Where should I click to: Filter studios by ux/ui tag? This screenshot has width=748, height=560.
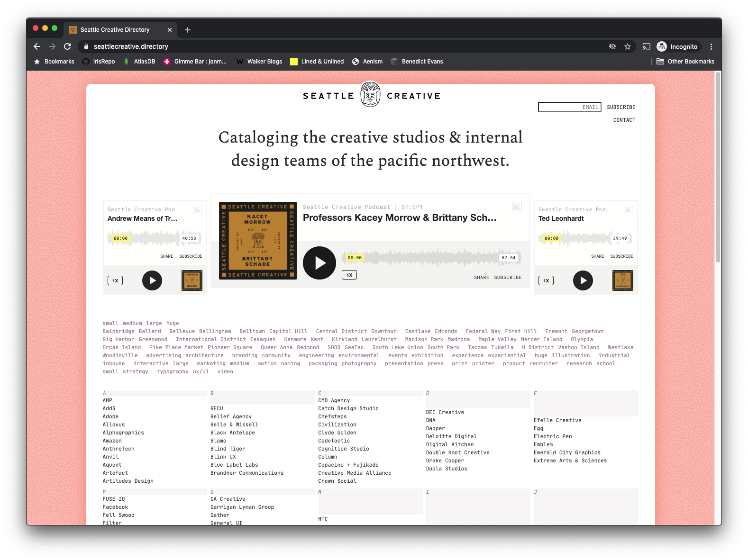(201, 372)
